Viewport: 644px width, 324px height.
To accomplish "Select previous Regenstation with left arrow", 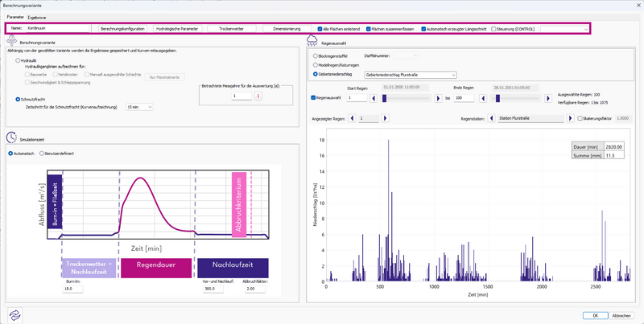I will point(491,118).
